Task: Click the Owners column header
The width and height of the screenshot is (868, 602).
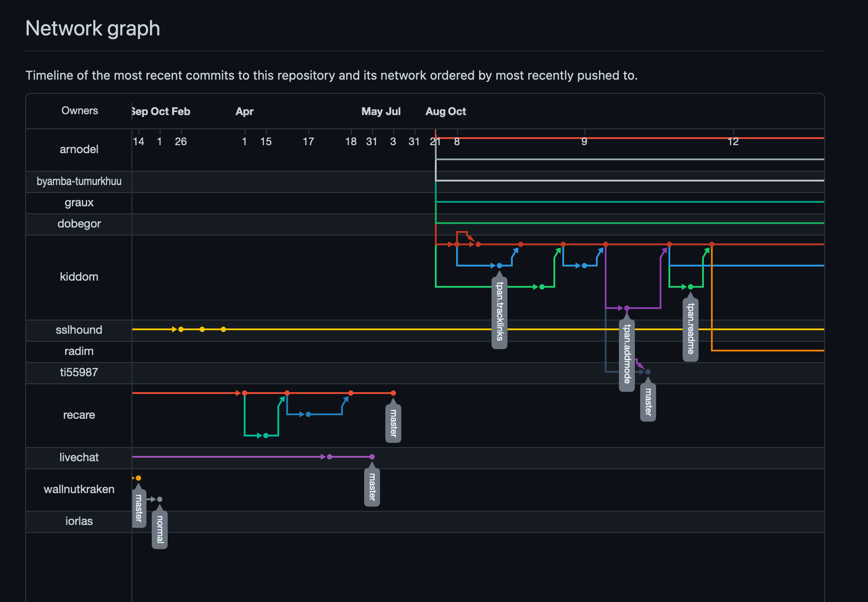Action: [80, 111]
